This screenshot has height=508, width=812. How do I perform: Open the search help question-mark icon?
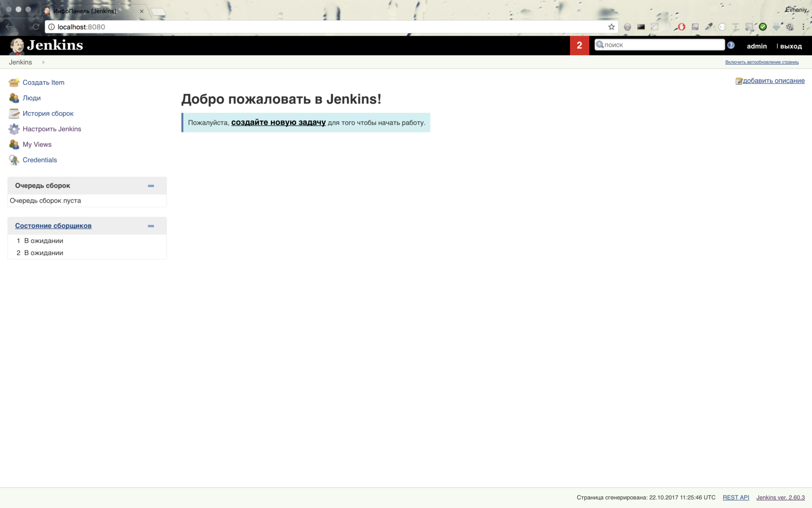[731, 45]
